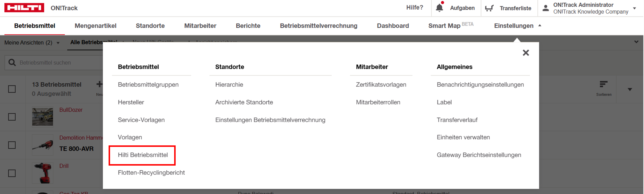Open Hersteller settings
This screenshot has height=194, width=644.
pyautogui.click(x=131, y=102)
